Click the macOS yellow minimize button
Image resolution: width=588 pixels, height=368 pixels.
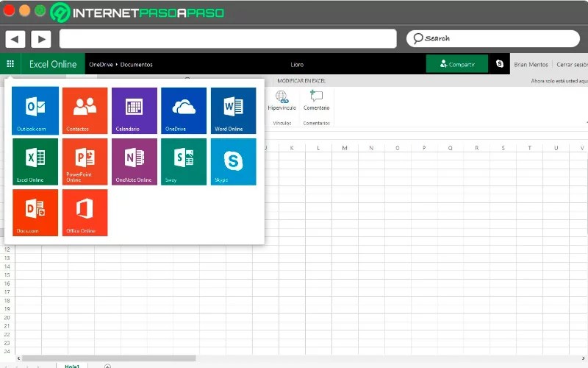[25, 10]
